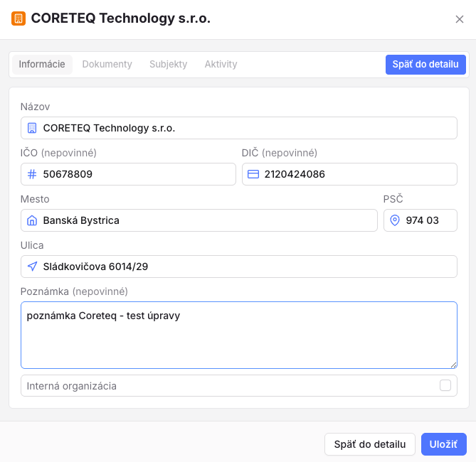Edit the PSČ field 974 03

420,220
